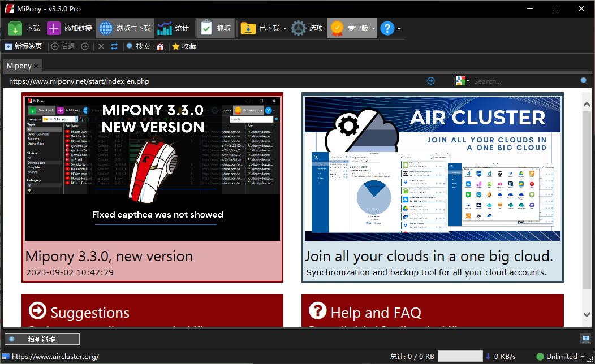Go back with the 后退 button
The width and height of the screenshot is (595, 364).
click(x=63, y=46)
